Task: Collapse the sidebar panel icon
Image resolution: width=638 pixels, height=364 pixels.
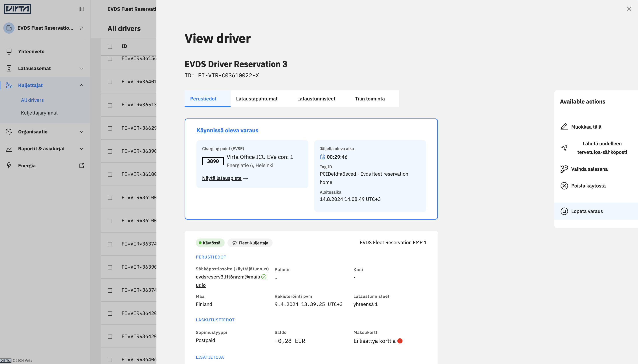Action: coord(82,9)
